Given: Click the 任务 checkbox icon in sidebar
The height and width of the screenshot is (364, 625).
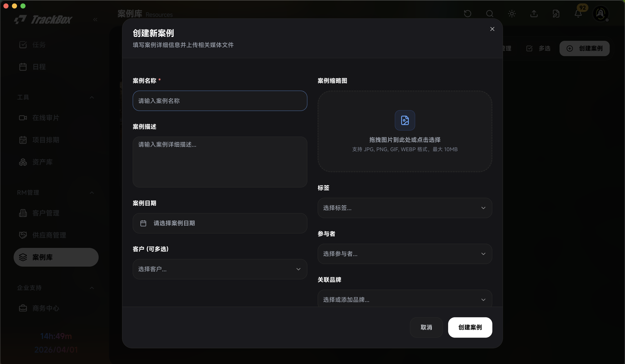Looking at the screenshot, I should point(23,45).
